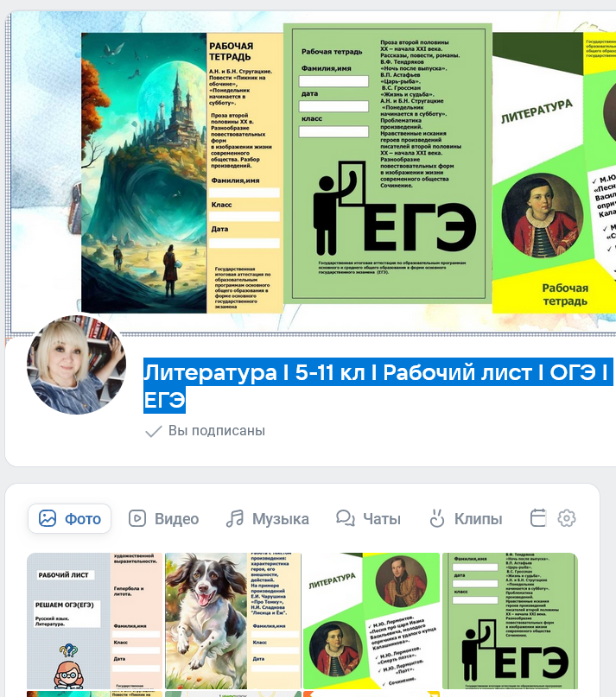The height and width of the screenshot is (697, 616).
Task: Click the play icon beside Видео
Action: tap(137, 518)
